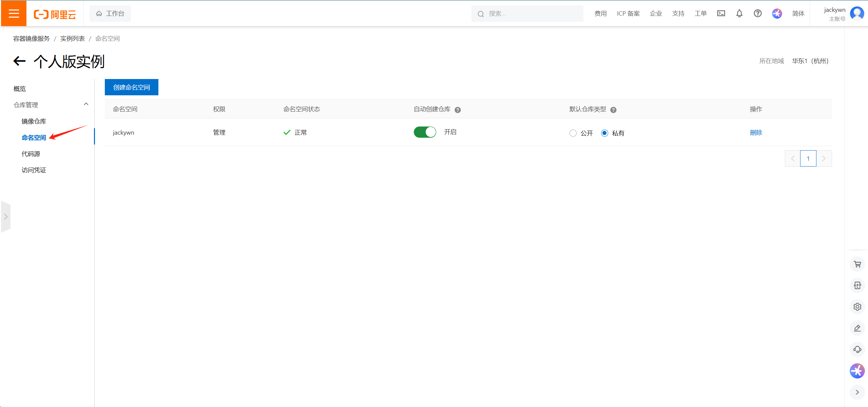The height and width of the screenshot is (407, 868).
Task: Click the 华东1（杭州）region text
Action: [810, 61]
